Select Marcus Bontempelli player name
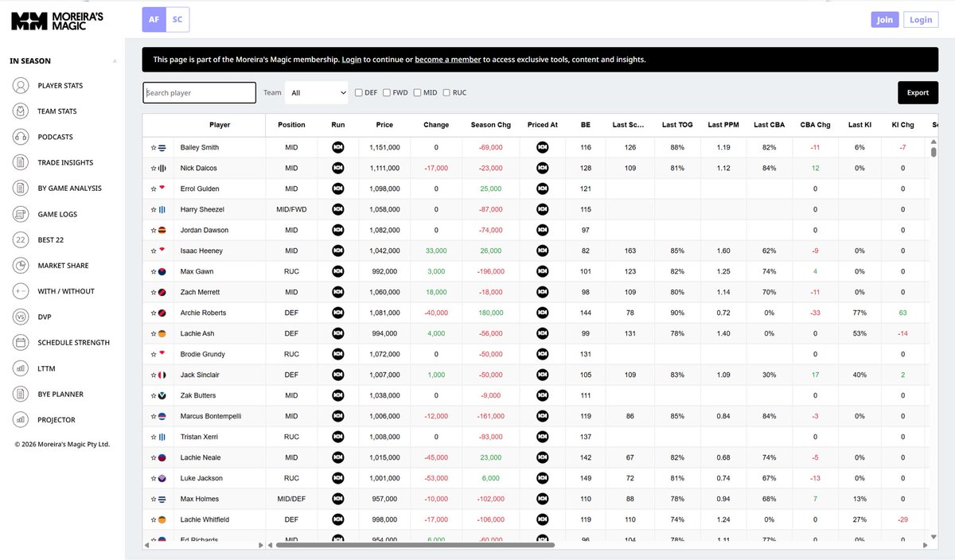955x560 pixels. click(210, 416)
